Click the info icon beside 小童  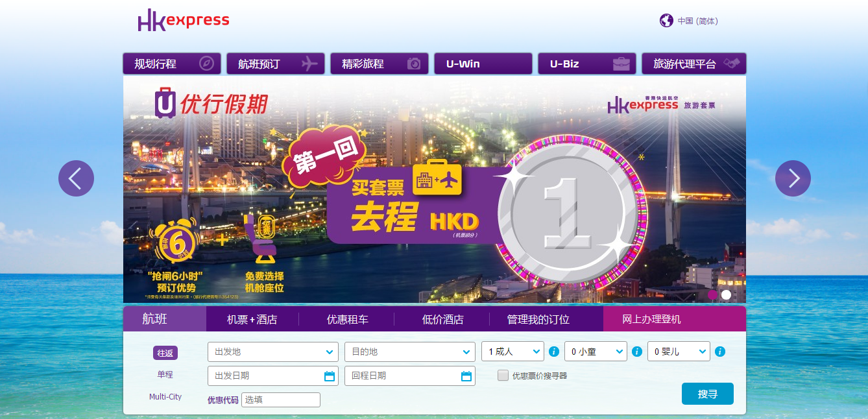click(x=637, y=352)
